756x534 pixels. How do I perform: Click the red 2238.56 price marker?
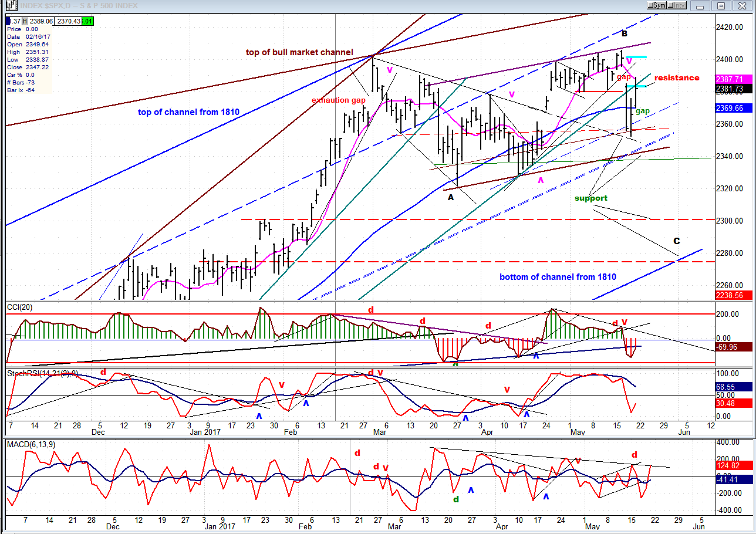pyautogui.click(x=728, y=295)
